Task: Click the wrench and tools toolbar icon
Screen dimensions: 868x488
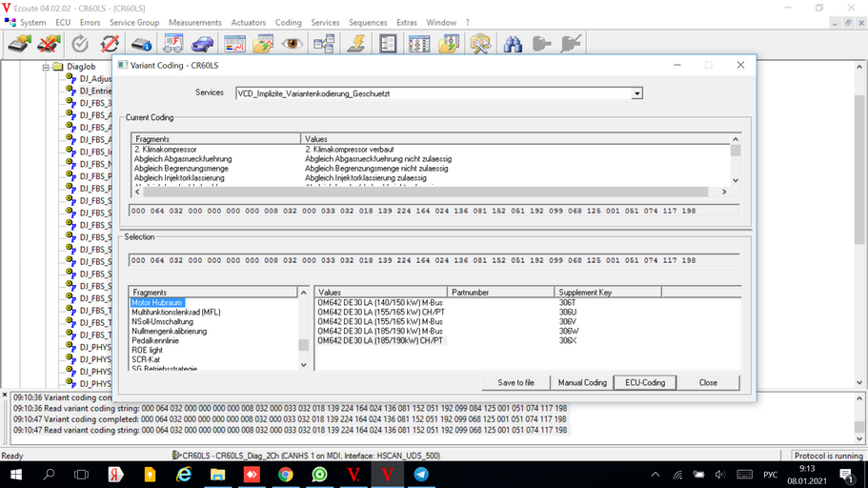Action: point(480,44)
